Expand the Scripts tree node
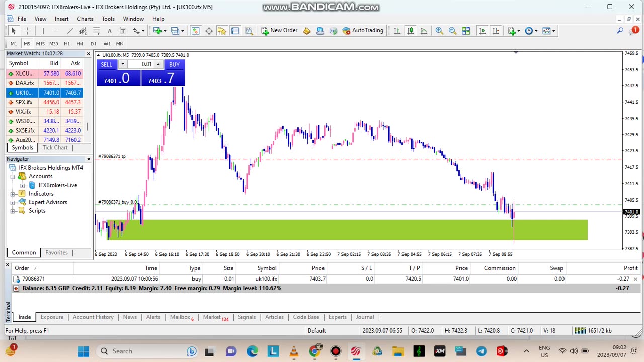This screenshot has width=644, height=362. (13, 211)
